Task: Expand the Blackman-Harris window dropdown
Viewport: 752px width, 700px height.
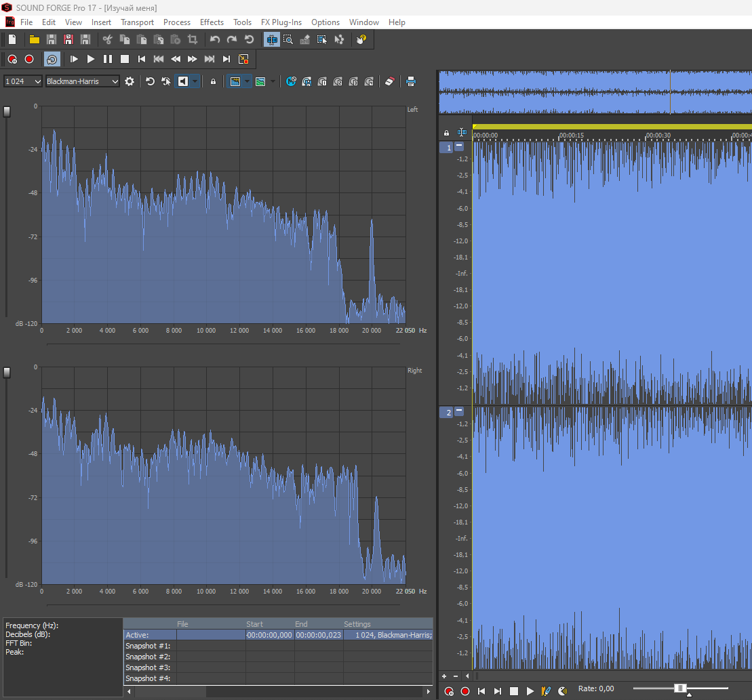Action: pyautogui.click(x=82, y=81)
